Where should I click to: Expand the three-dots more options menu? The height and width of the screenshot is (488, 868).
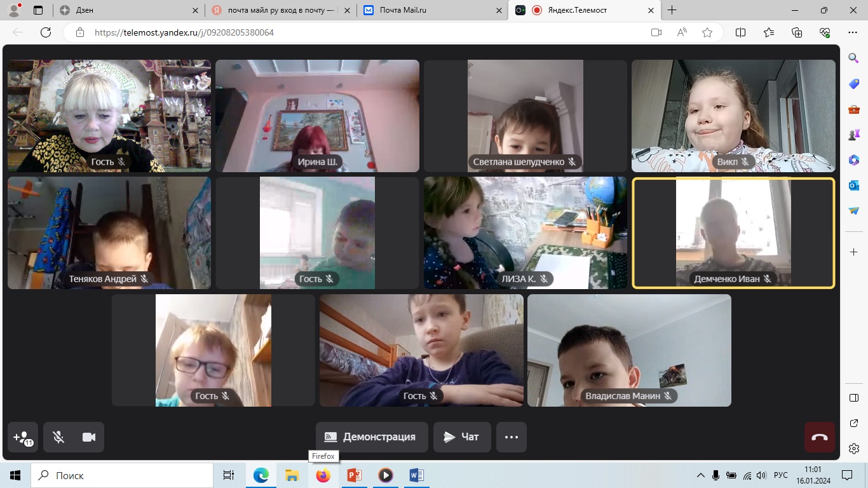[512, 437]
